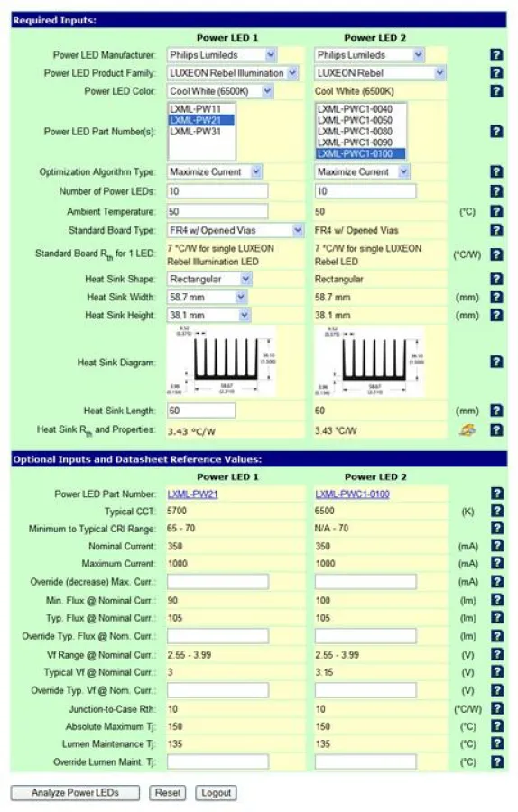
Task: Open help for Heat Sink Height
Action: (x=496, y=316)
